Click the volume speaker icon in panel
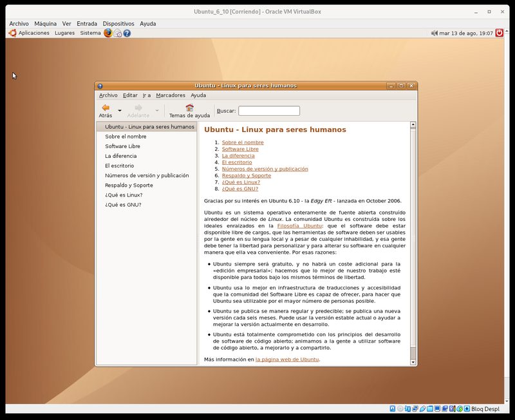The height and width of the screenshot is (420, 515). [x=435, y=33]
